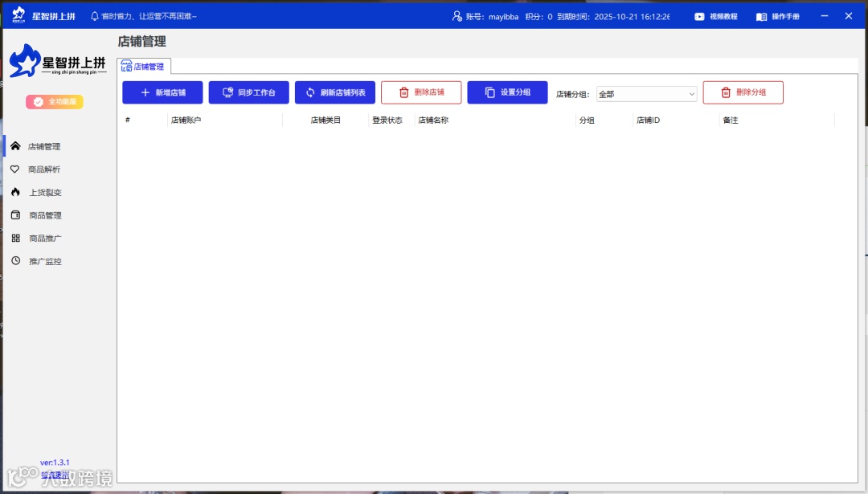Click the 店铺账户 column header
The height and width of the screenshot is (494, 868).
point(186,120)
